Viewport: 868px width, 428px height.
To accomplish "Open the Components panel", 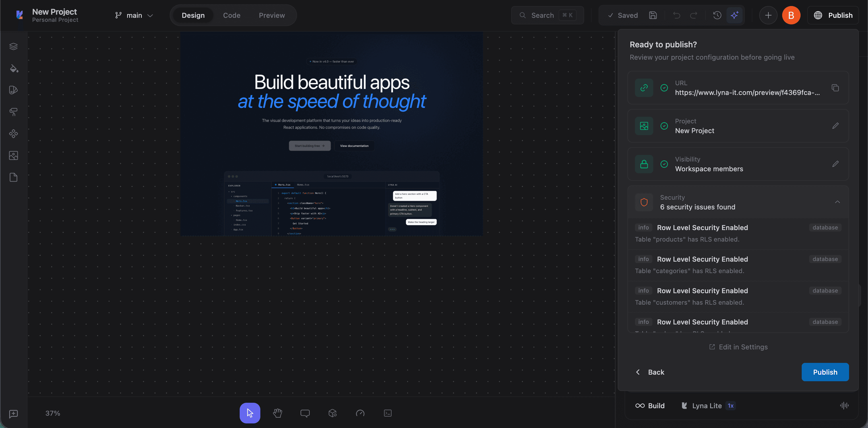I will pos(13,134).
